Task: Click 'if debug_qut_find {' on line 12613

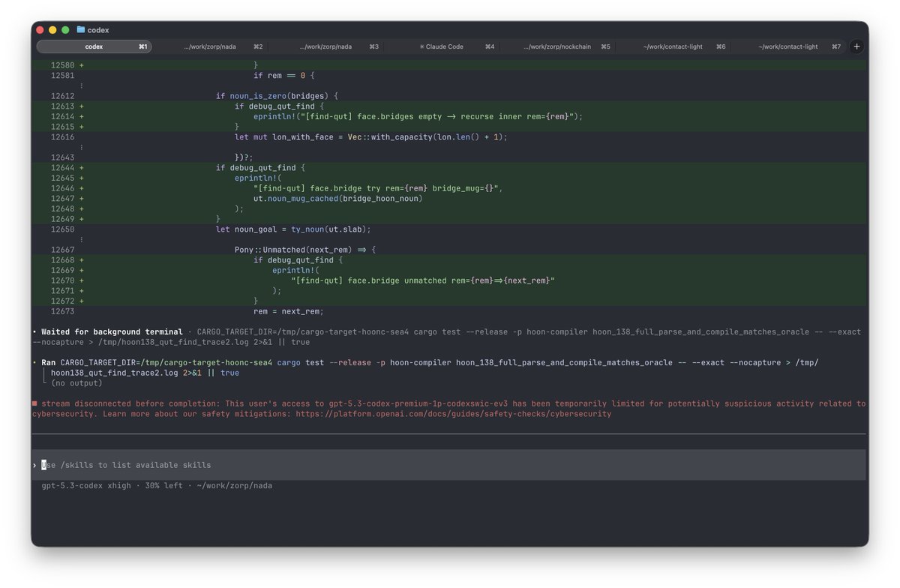Action: click(x=279, y=106)
